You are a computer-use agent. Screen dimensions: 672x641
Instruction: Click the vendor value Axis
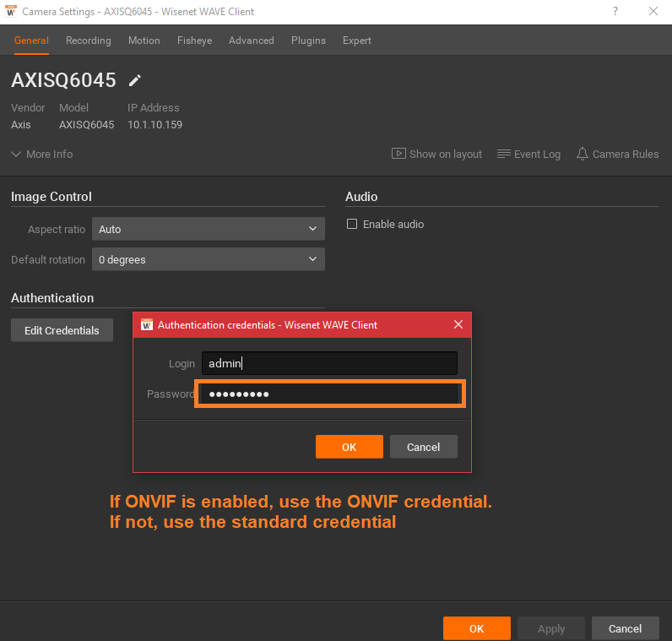click(20, 125)
